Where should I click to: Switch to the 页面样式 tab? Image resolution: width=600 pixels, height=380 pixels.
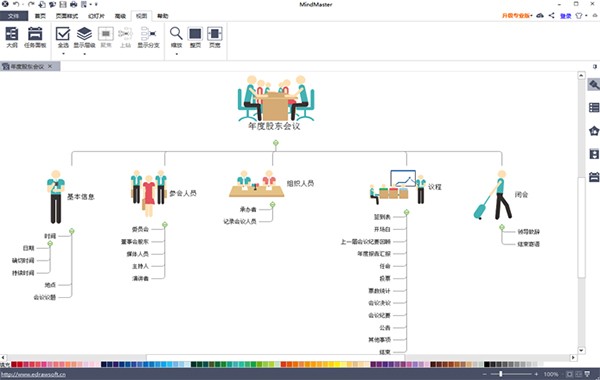pyautogui.click(x=67, y=16)
